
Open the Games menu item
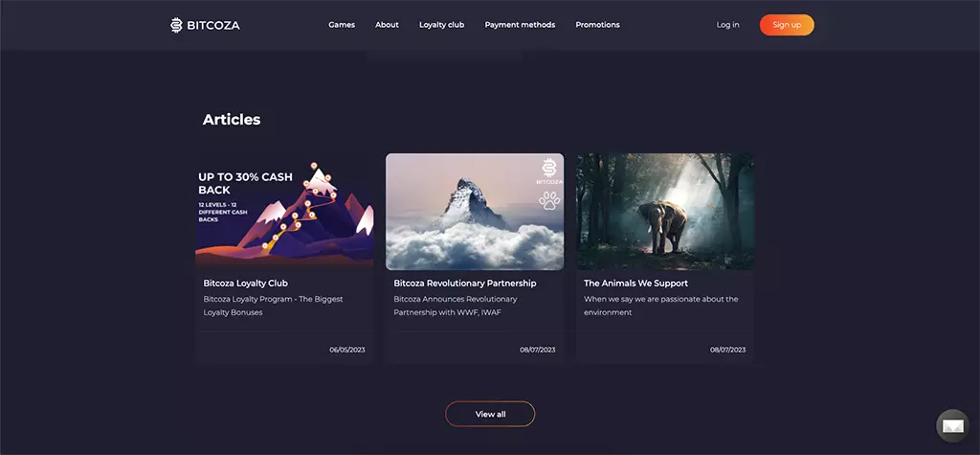[x=342, y=25]
